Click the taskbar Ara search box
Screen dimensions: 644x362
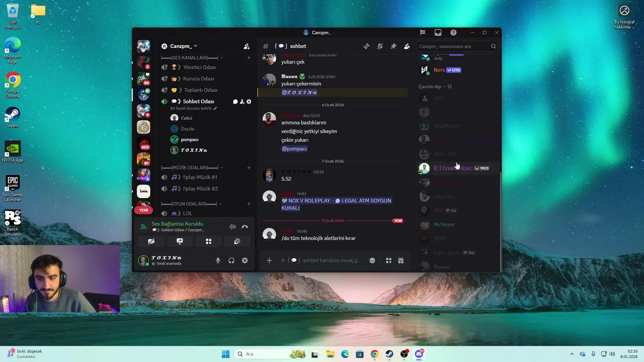click(x=269, y=354)
